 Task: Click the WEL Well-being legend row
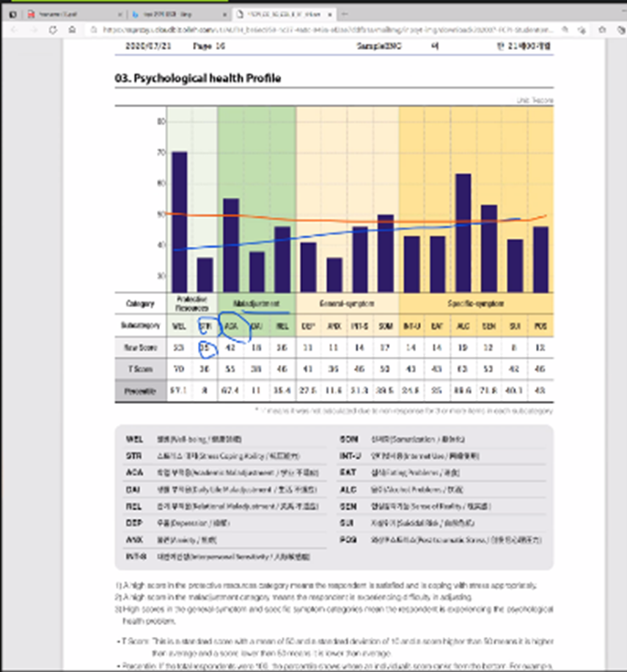(226, 439)
